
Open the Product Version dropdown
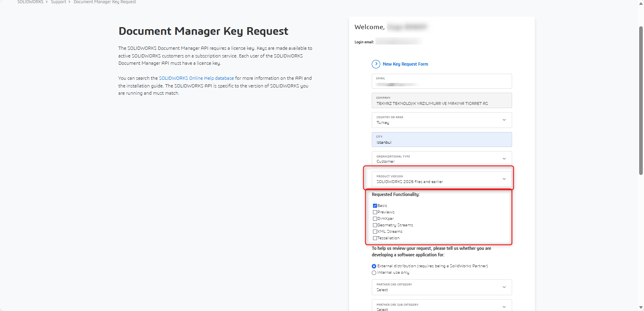442,179
